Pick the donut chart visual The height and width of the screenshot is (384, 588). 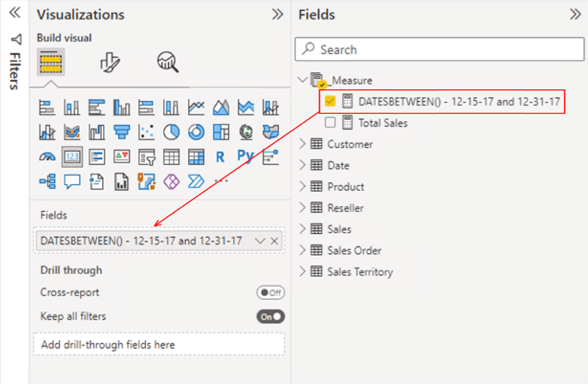click(196, 132)
